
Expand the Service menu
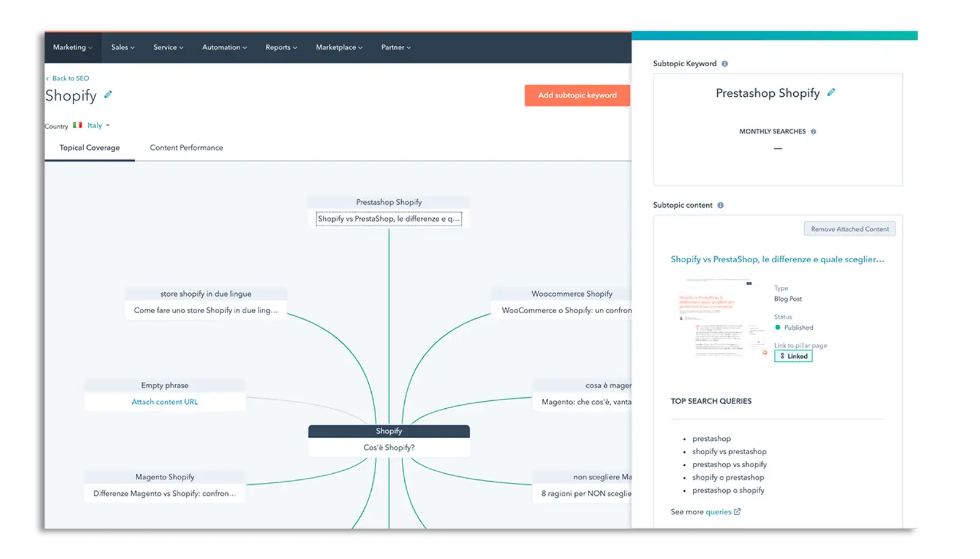[168, 47]
